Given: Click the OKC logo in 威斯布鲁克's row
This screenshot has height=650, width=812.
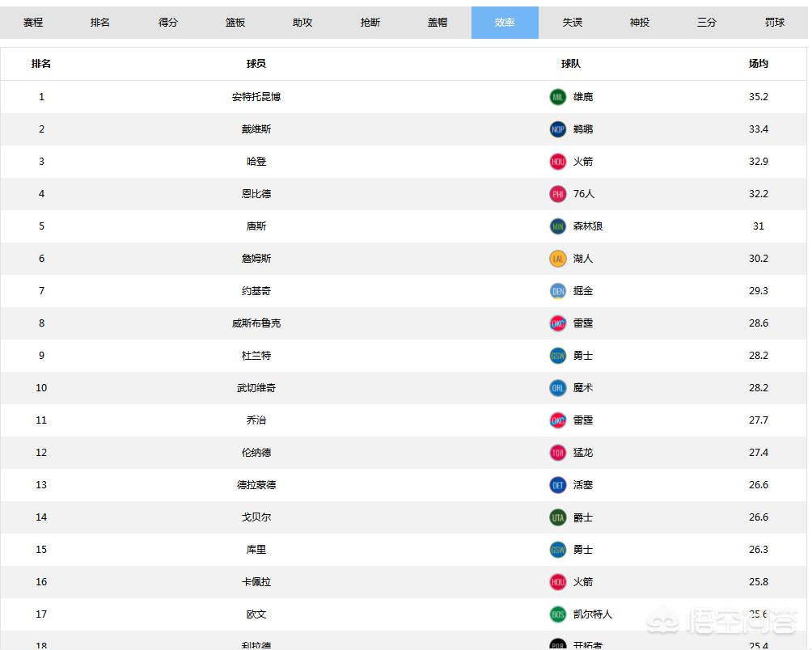Looking at the screenshot, I should pos(558,323).
